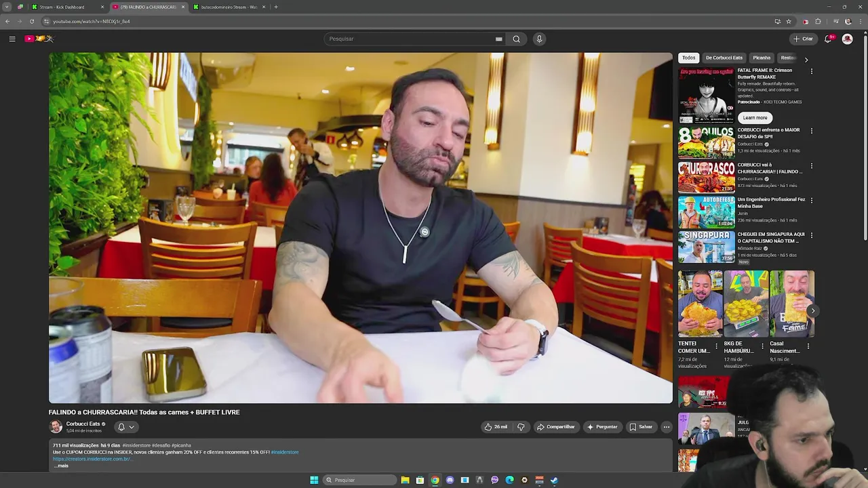Open more actions ellipsis below the video
The width and height of the screenshot is (868, 488).
(666, 427)
